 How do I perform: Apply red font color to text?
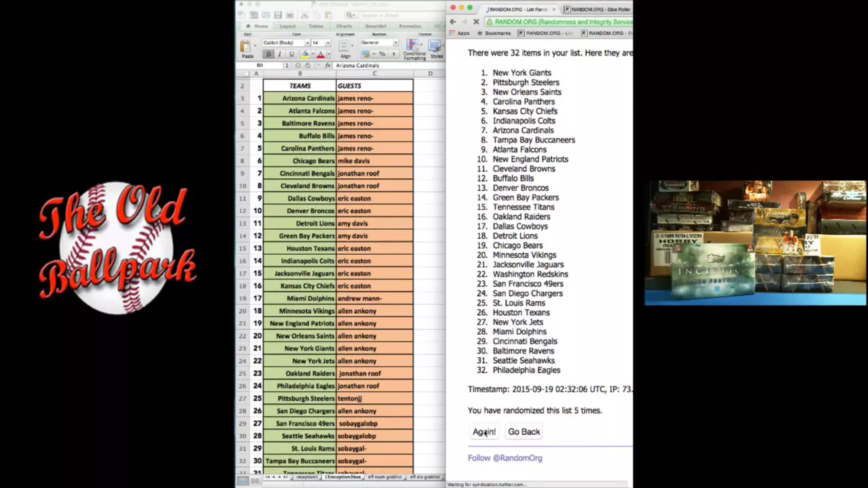click(x=321, y=54)
